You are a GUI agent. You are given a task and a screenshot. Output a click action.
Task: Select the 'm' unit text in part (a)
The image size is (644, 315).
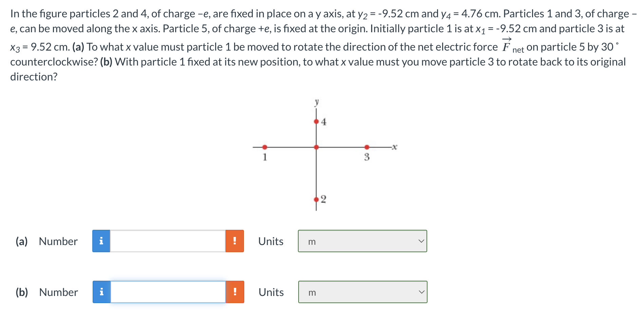tap(312, 241)
